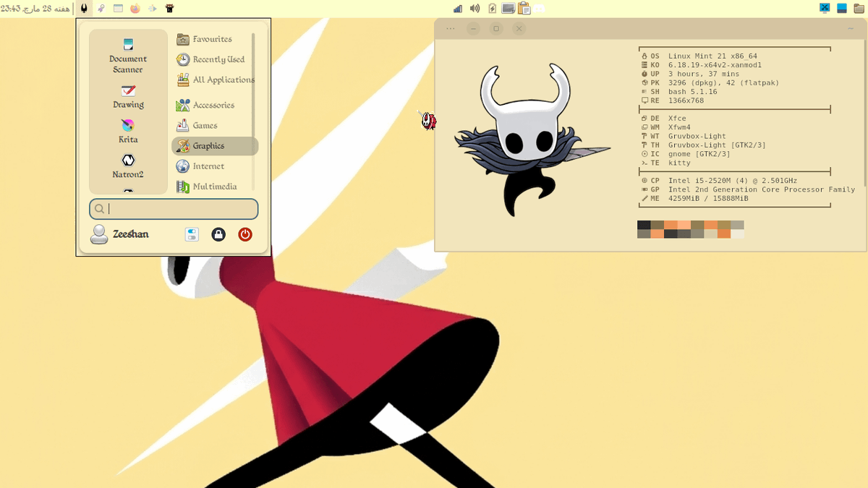Launch Krita from the Graphics list
This screenshot has height=488, width=868.
[x=128, y=132]
